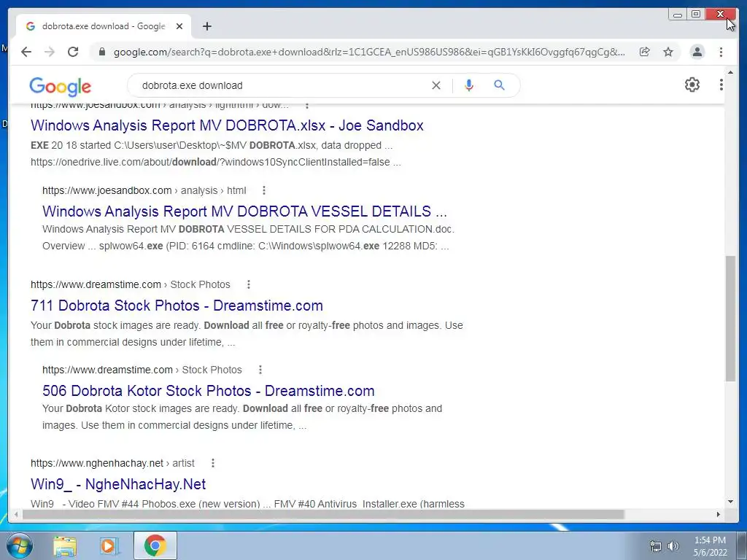
Task: Click snippet 'Your Dobrota Kotor stock images are ready'
Action: (x=141, y=408)
